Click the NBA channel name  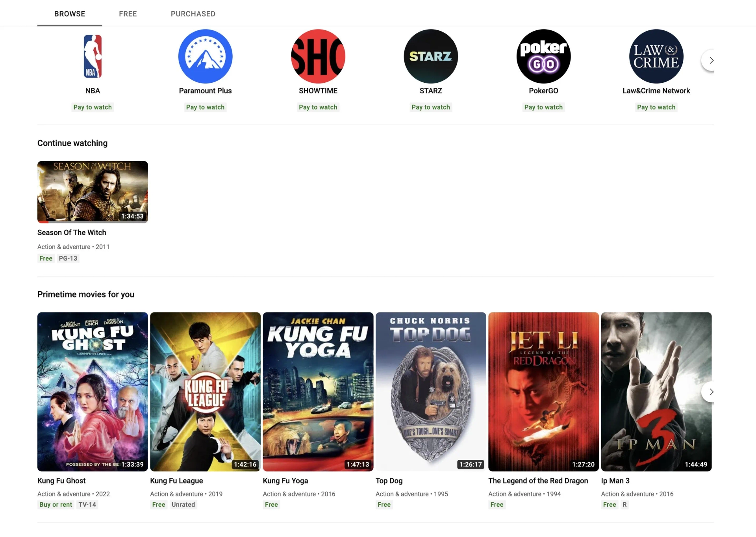93,91
